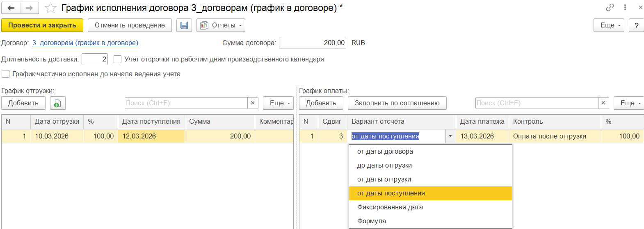Click the Провести и закрыть button
The height and width of the screenshot is (229, 644).
click(x=42, y=25)
